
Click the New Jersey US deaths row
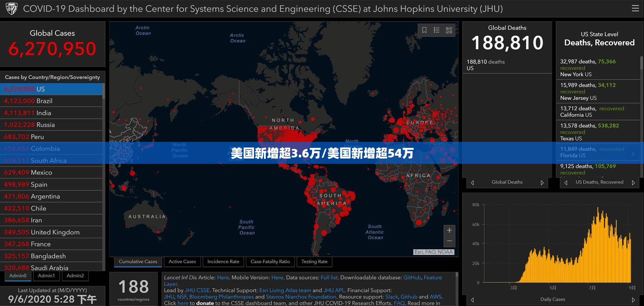(x=598, y=91)
